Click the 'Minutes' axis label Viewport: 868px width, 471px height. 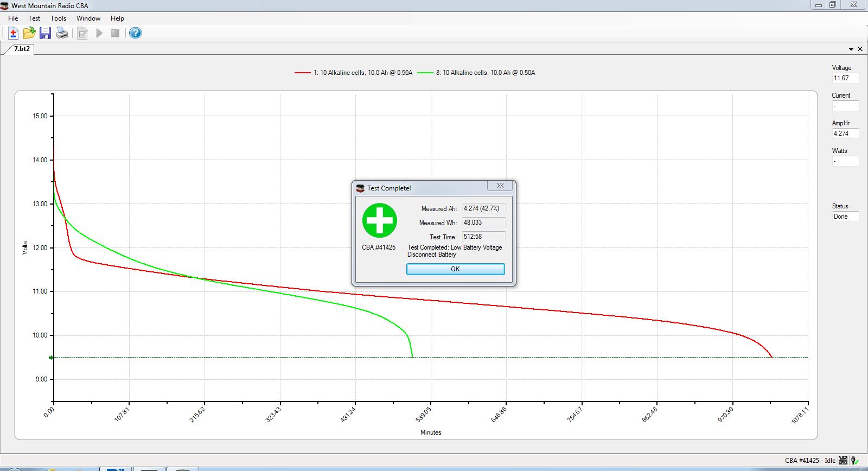(x=431, y=432)
